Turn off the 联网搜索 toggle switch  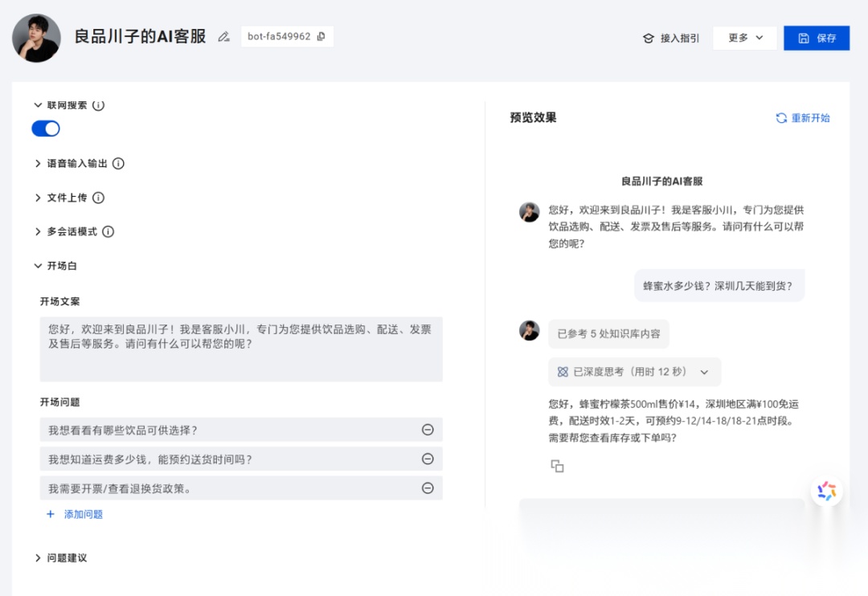coord(46,129)
